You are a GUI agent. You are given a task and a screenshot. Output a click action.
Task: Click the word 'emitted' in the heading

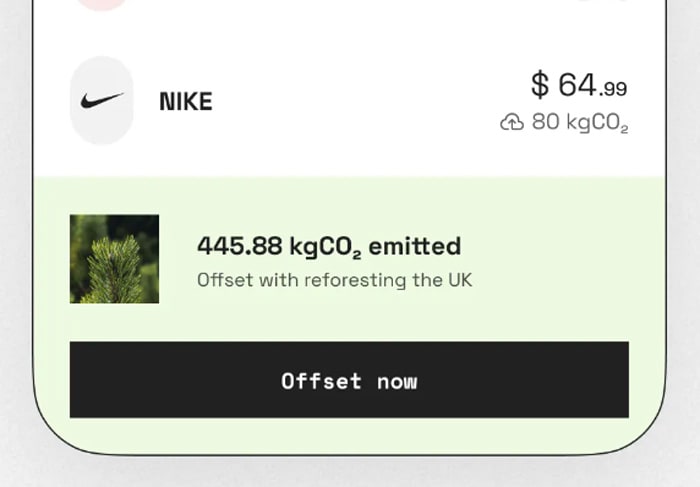(415, 246)
